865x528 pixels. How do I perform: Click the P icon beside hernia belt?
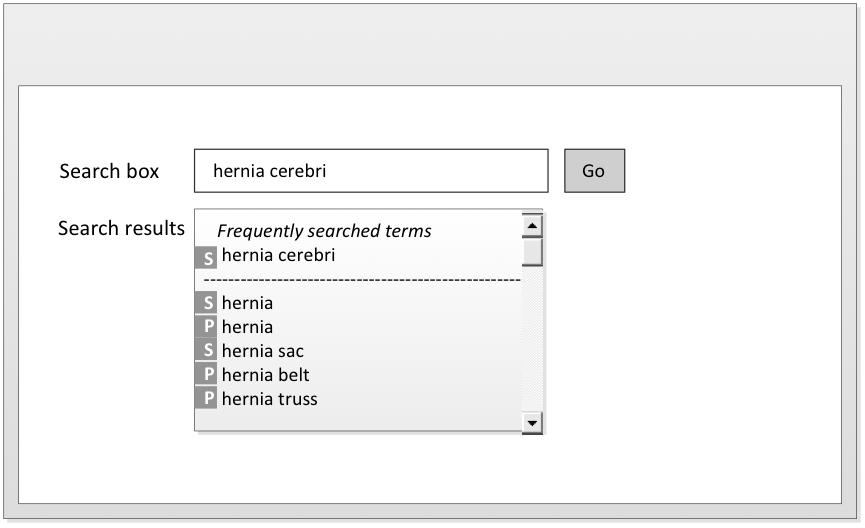pyautogui.click(x=208, y=375)
